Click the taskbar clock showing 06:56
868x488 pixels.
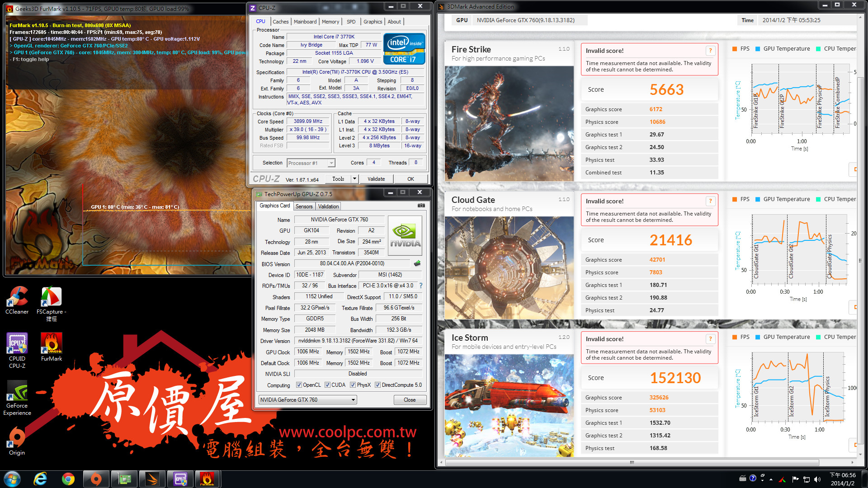(843, 479)
